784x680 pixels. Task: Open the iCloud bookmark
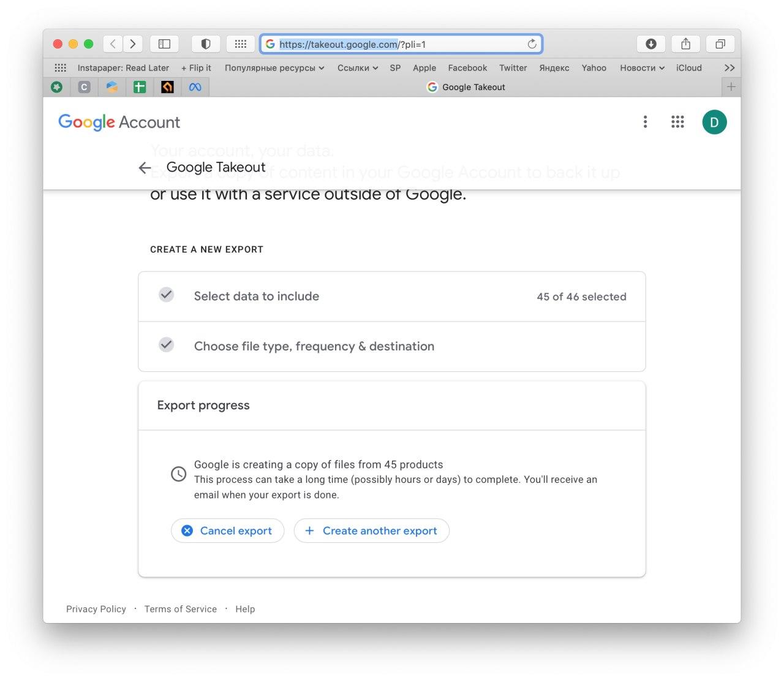pyautogui.click(x=689, y=68)
